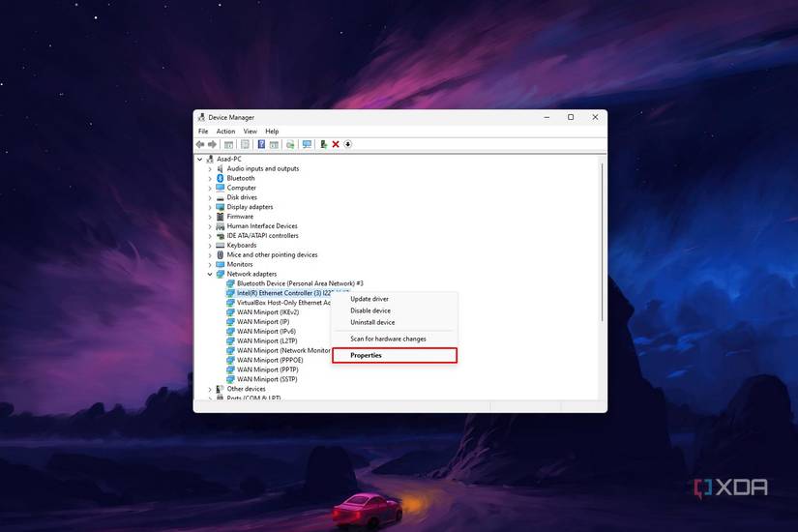The height and width of the screenshot is (532, 798).
Task: Click the Monitors category icon
Action: pyautogui.click(x=220, y=264)
